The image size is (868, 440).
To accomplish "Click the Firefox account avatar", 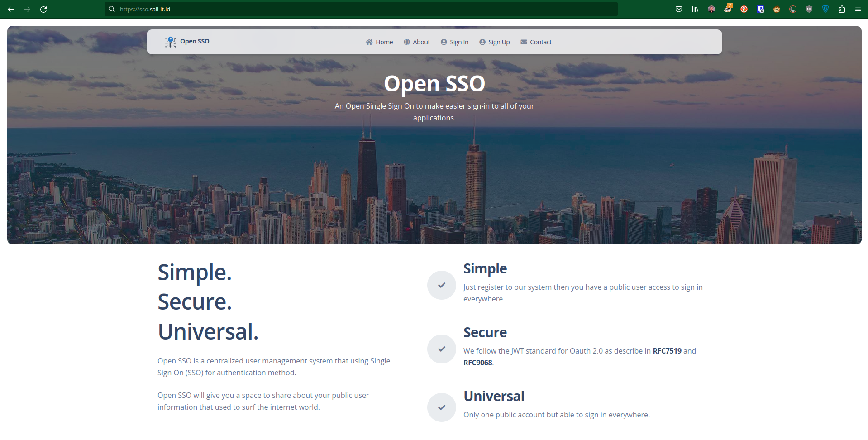I will click(x=711, y=9).
